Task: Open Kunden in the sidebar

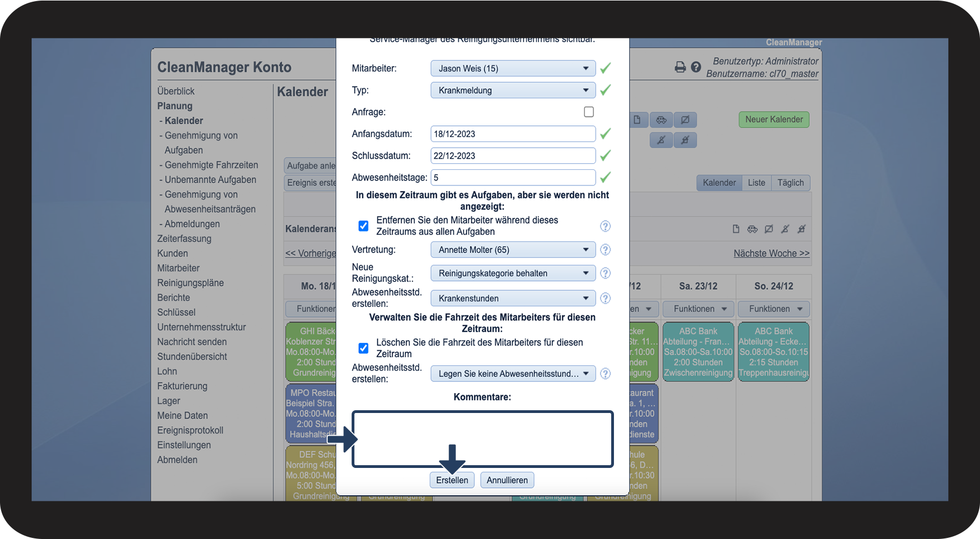Action: coord(172,253)
